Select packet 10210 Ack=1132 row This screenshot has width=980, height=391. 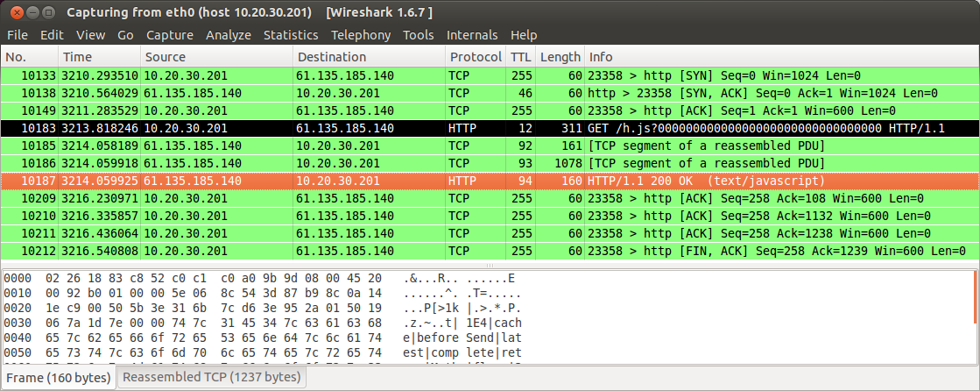[490, 216]
